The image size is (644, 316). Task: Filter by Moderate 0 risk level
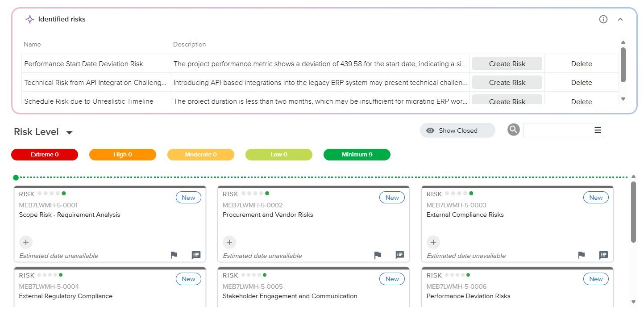click(200, 155)
